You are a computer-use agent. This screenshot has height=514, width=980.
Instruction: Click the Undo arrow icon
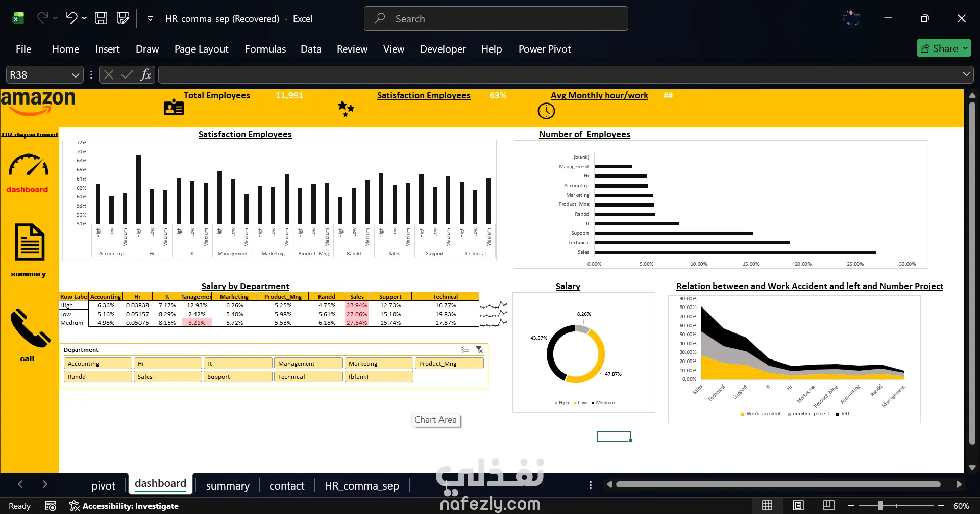coord(71,18)
